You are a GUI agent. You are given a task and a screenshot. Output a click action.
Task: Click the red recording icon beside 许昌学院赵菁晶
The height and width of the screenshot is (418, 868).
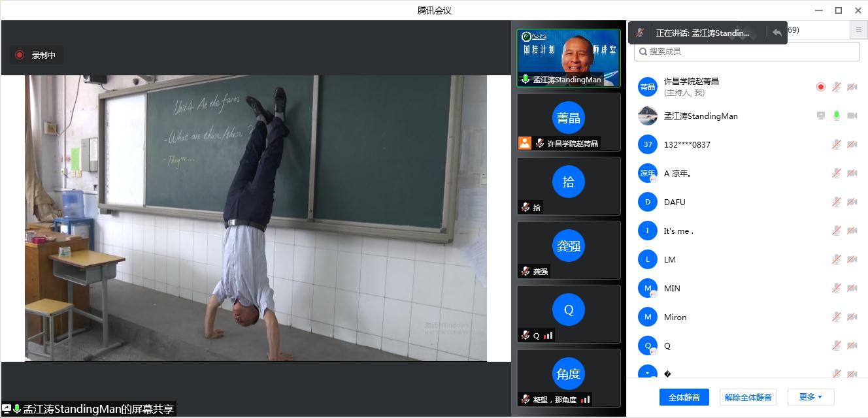(x=821, y=87)
